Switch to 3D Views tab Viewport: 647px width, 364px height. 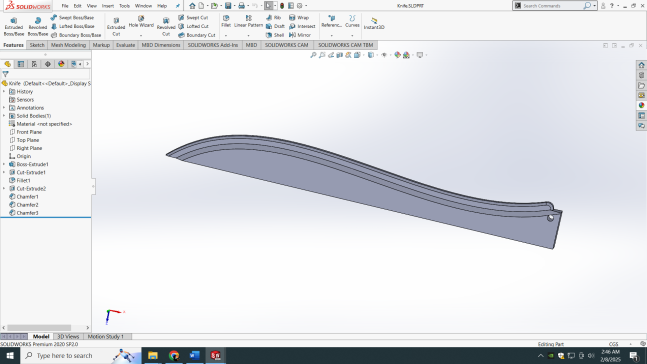click(68, 337)
